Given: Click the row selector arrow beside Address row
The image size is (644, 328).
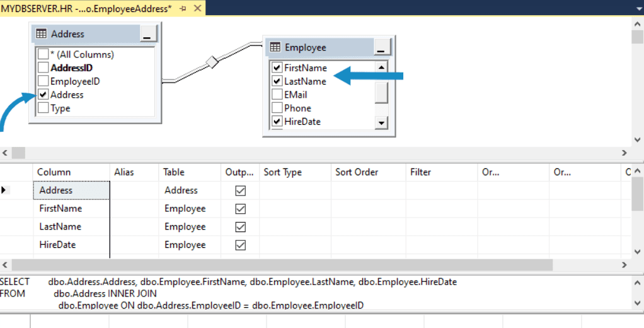Looking at the screenshot, I should point(4,190).
